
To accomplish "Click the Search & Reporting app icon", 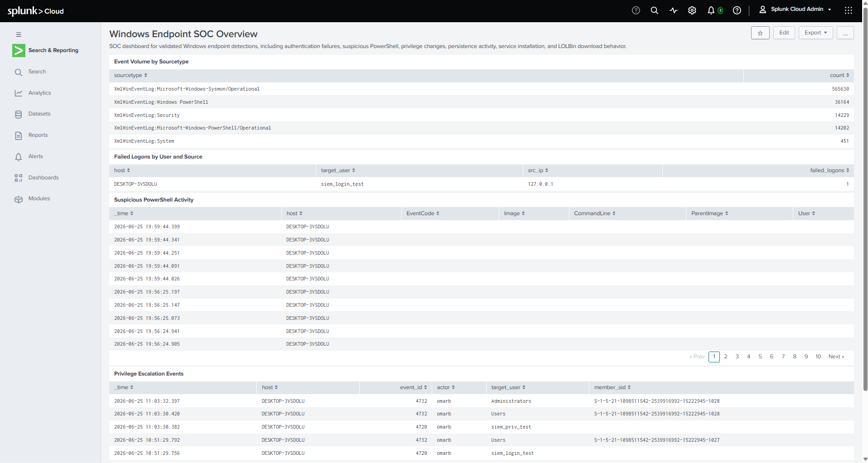I will point(19,50).
